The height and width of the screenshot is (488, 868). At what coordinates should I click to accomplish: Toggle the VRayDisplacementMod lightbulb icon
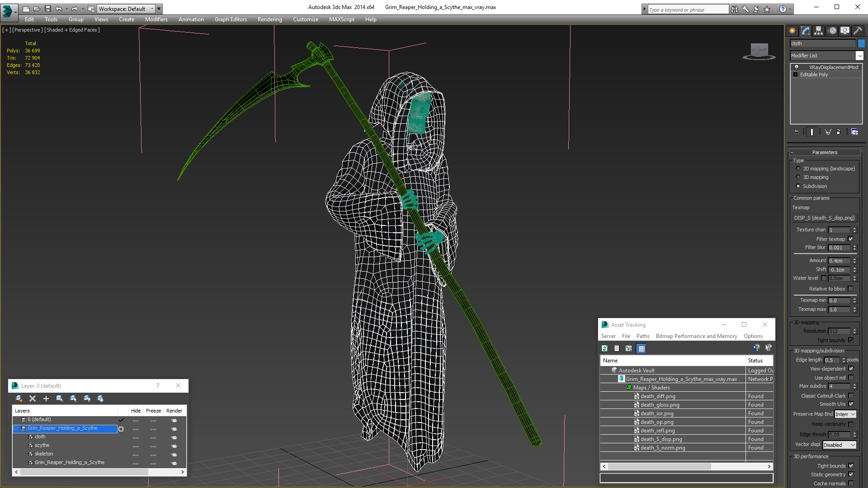pos(797,67)
